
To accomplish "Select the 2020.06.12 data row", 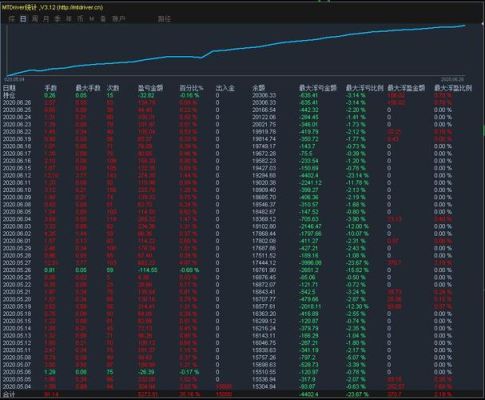I will [237, 175].
